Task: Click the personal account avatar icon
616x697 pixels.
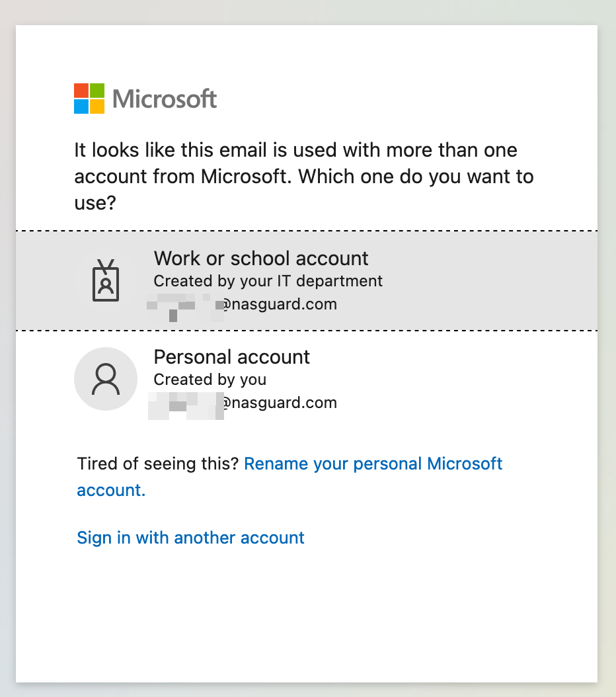Action: pos(106,379)
